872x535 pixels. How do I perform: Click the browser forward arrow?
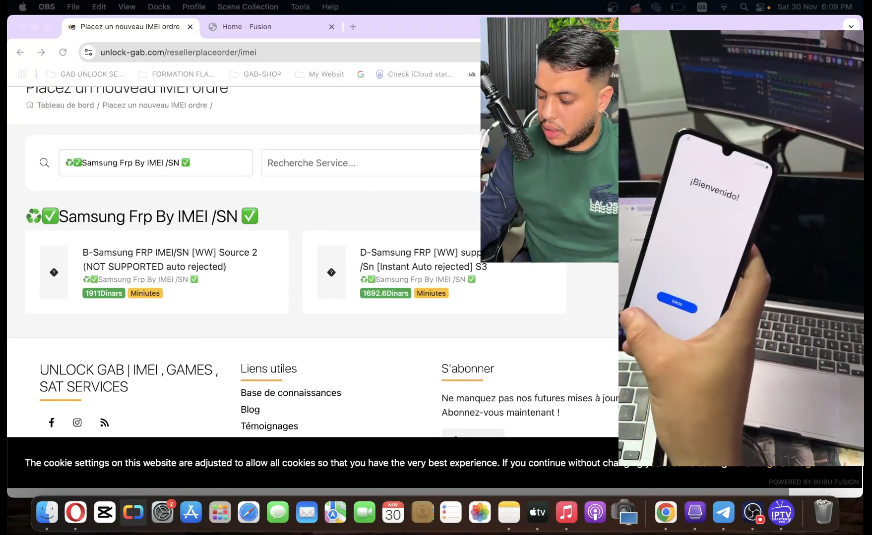click(42, 52)
